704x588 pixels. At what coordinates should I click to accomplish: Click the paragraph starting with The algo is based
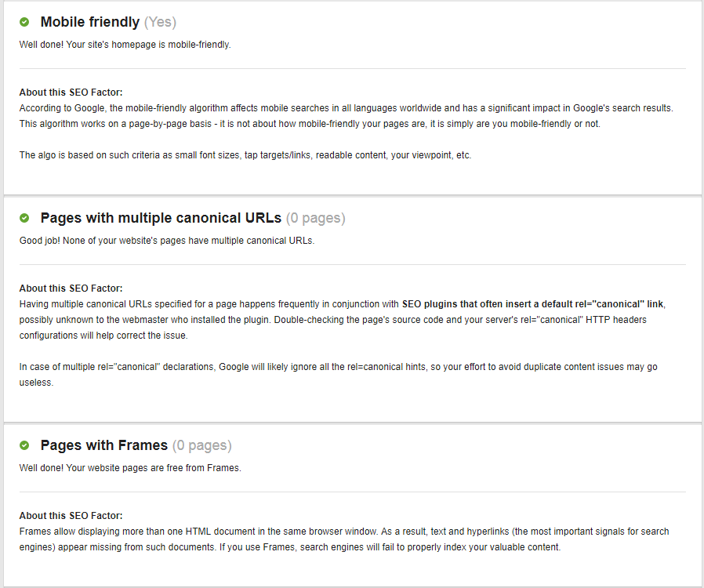245,155
